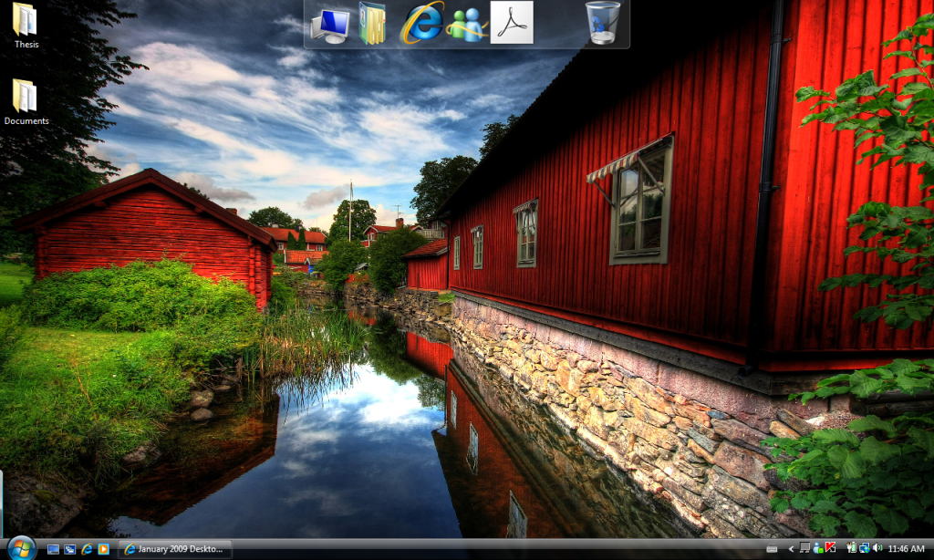This screenshot has height=560, width=934.
Task: Open the Thesis folder on the desktop
Action: point(26,25)
